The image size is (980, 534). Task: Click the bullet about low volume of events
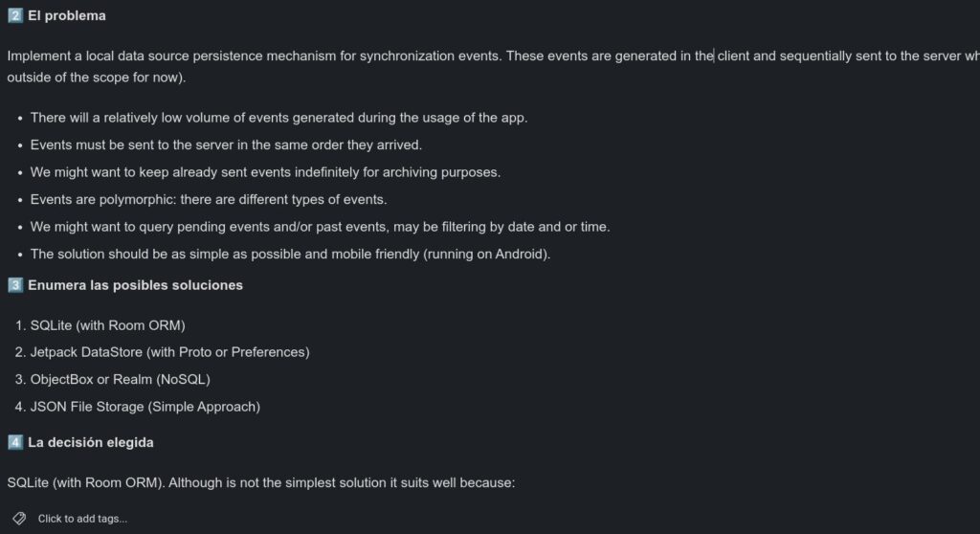pos(278,118)
